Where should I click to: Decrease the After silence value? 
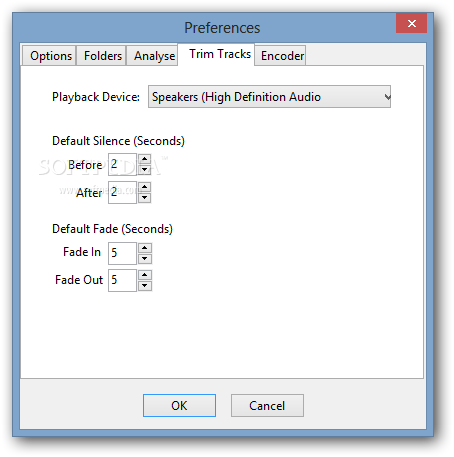(144, 198)
